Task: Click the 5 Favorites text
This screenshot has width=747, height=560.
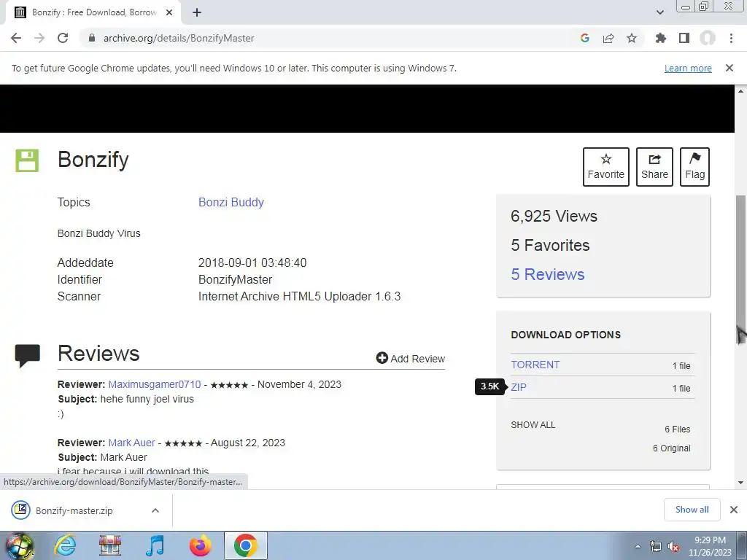Action: 550,245
